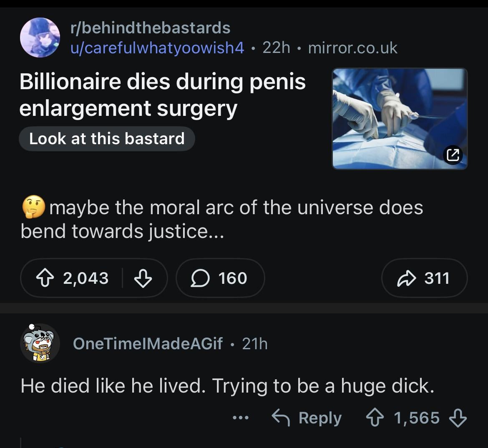The width and height of the screenshot is (488, 448).
Task: Downvote the billionaire surgery post
Action: pos(143,278)
